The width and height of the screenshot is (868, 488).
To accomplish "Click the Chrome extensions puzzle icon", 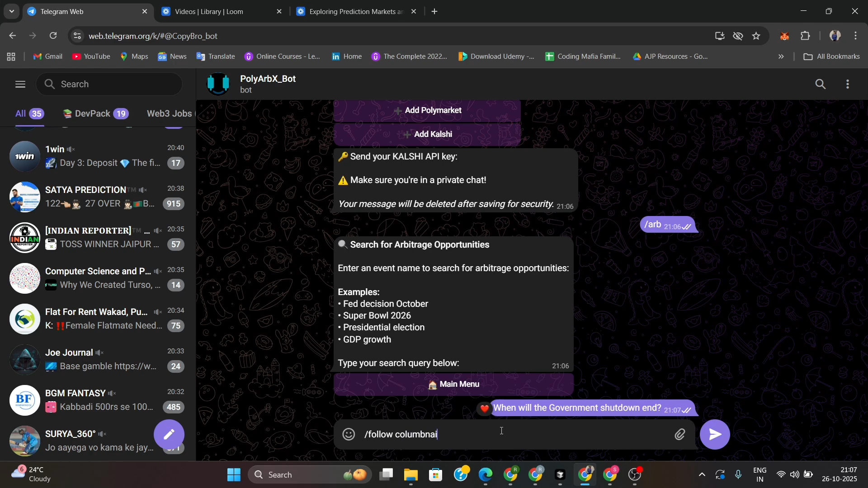I will [x=806, y=36].
